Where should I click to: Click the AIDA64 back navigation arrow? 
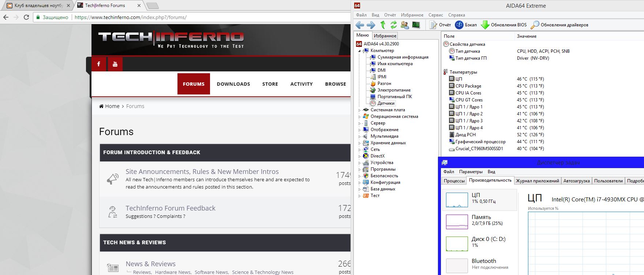(360, 25)
